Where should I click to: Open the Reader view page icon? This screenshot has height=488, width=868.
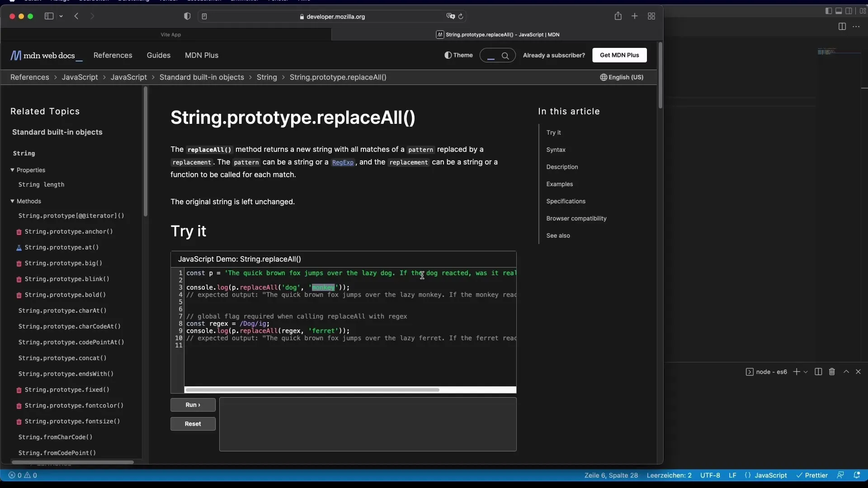204,16
